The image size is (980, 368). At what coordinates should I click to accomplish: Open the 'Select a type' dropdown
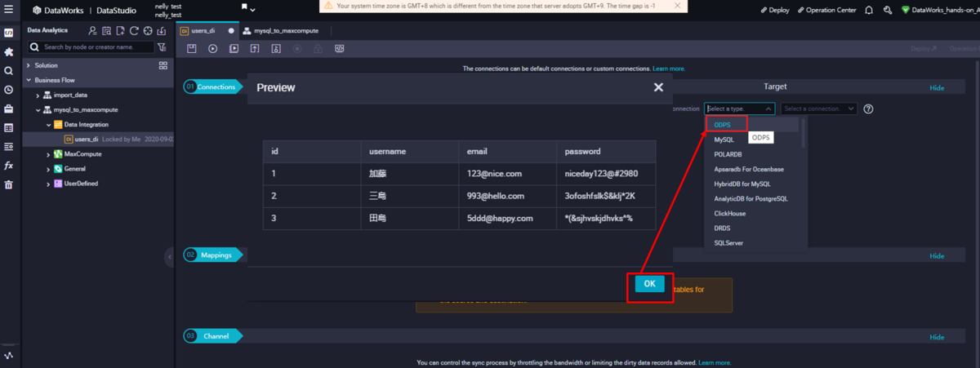(x=739, y=109)
